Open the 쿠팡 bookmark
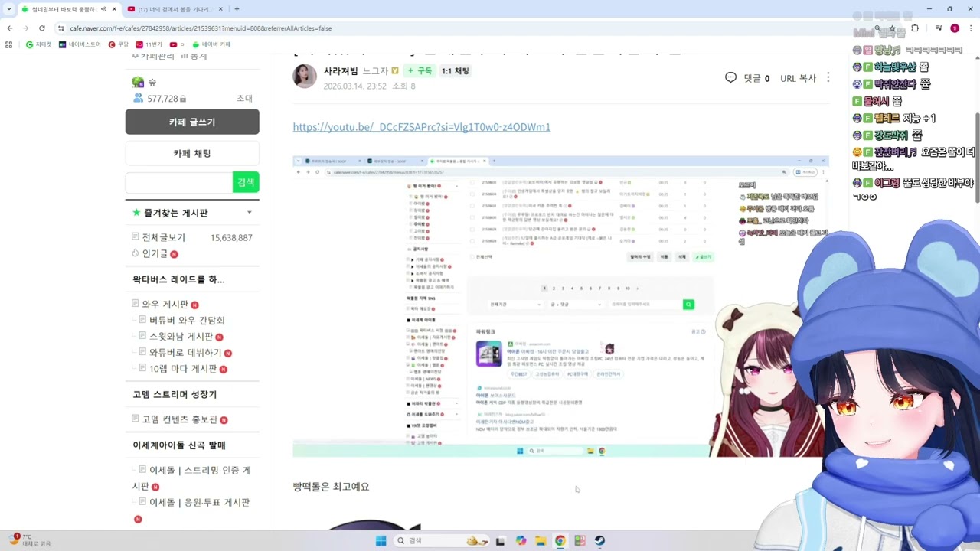Viewport: 980px width, 551px height. pos(119,44)
